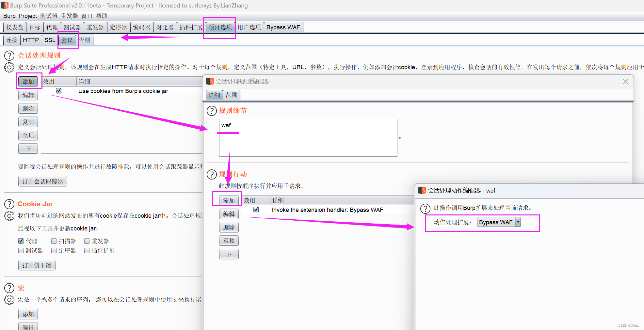Switch to 编码器 tab
The width and height of the screenshot is (644, 330).
(142, 27)
